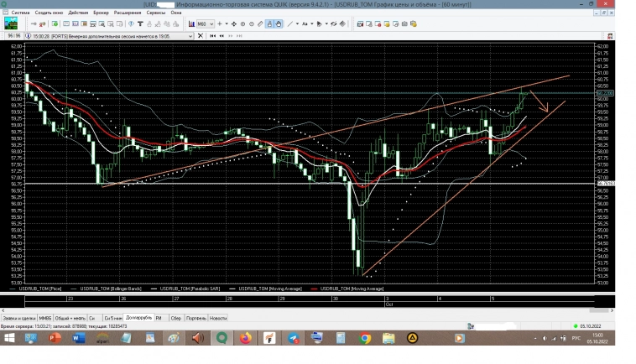
Task: Open the Система menu
Action: pos(19,13)
